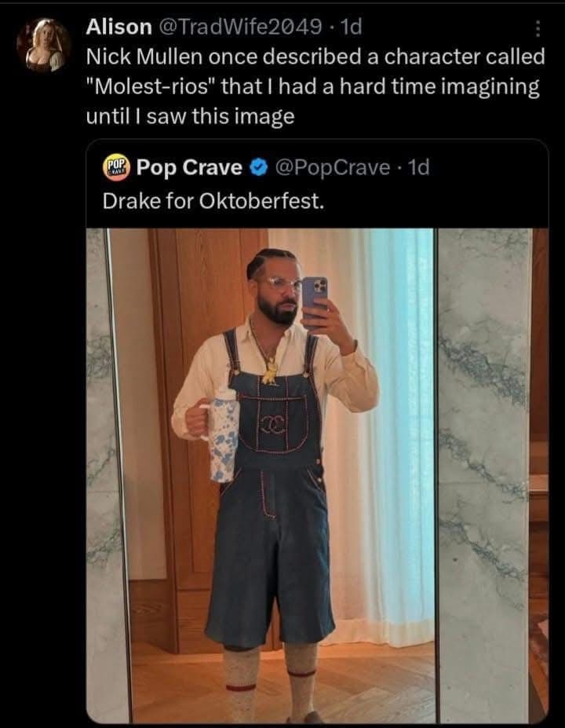Click the Pop Crave logo avatar
This screenshot has width=565, height=728.
(117, 167)
